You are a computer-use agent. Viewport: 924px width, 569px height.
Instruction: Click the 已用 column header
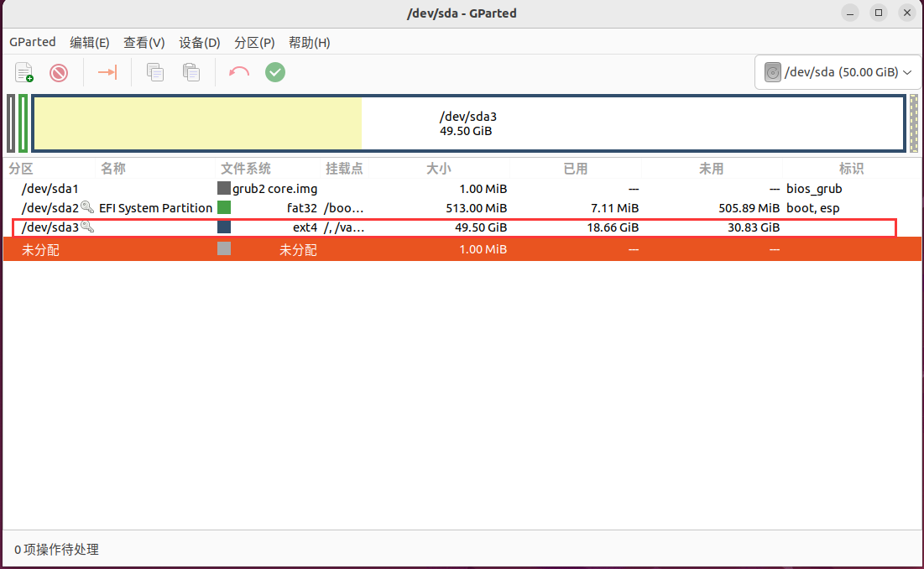click(575, 169)
